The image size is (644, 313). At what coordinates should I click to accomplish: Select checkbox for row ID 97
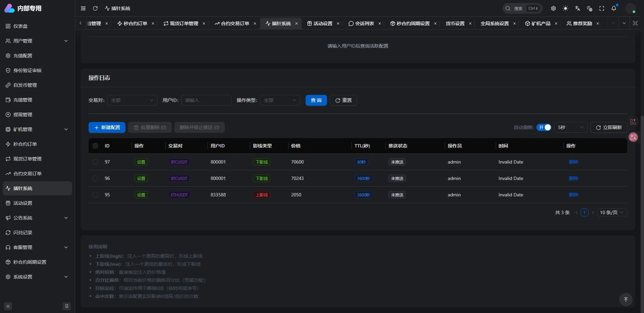95,162
